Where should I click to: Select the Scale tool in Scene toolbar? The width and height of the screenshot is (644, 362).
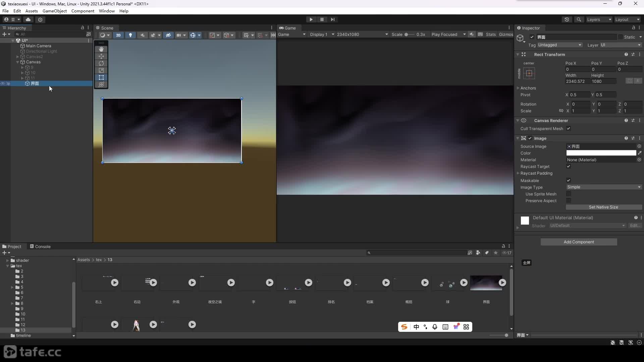[101, 70]
